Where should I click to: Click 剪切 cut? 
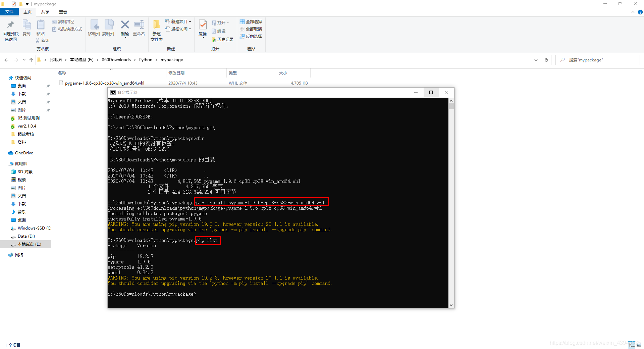(43, 41)
